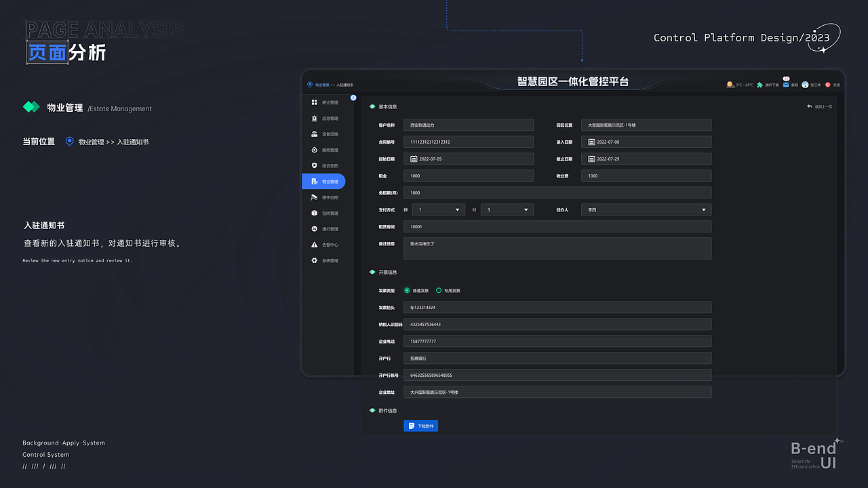The width and height of the screenshot is (868, 488).
Task: Click the breadcrumb location pin icon
Action: tap(310, 85)
